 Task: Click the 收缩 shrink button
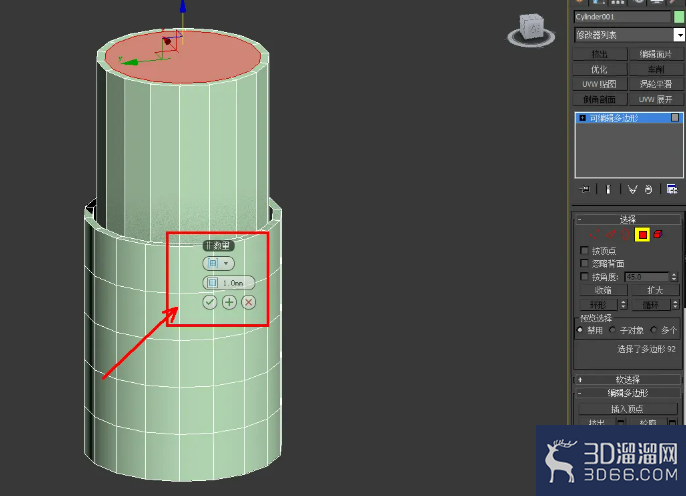[603, 290]
